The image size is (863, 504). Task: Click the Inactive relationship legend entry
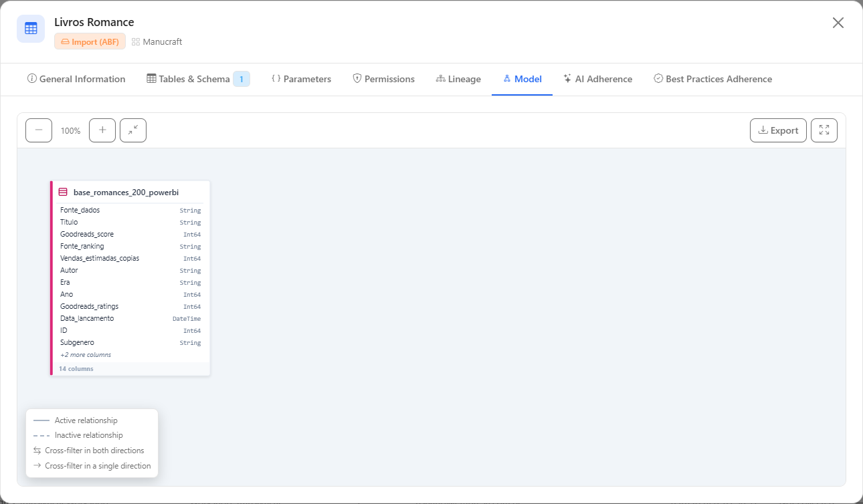[78, 435]
